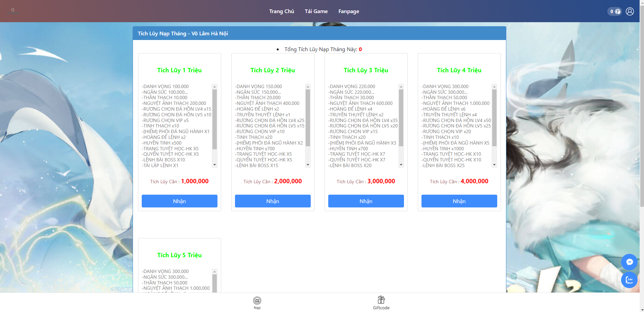Click Nhận under Tích Lũy 4 Triệu
The height and width of the screenshot is (312, 644).
pos(459,201)
